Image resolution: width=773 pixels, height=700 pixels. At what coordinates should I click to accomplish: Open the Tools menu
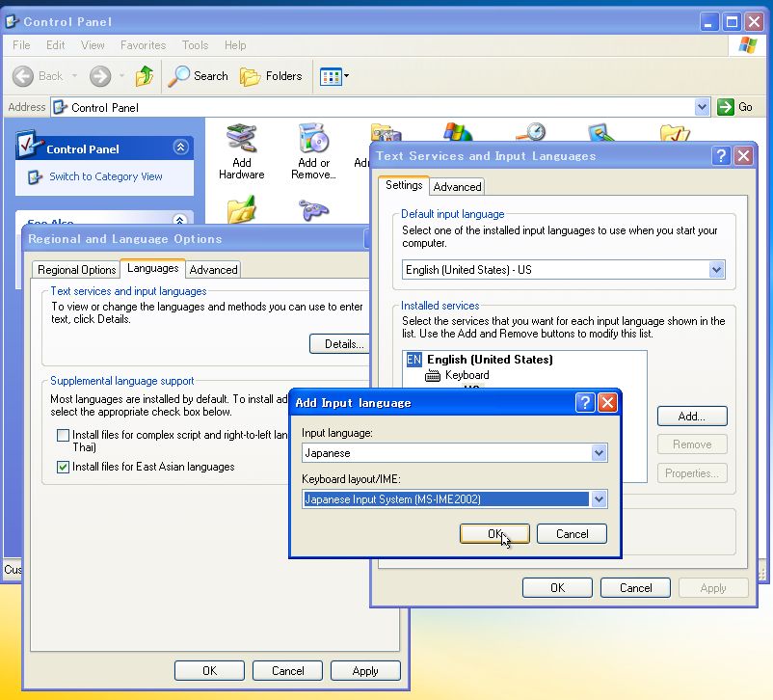point(196,45)
